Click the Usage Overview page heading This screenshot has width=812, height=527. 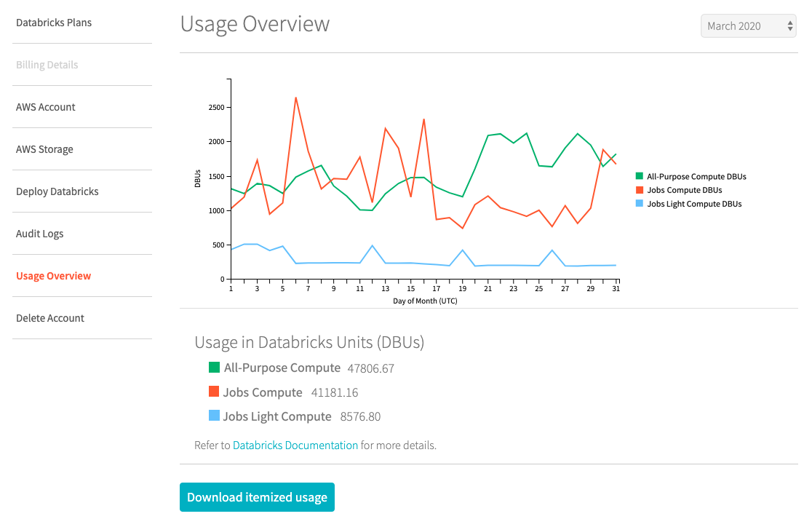click(x=255, y=24)
